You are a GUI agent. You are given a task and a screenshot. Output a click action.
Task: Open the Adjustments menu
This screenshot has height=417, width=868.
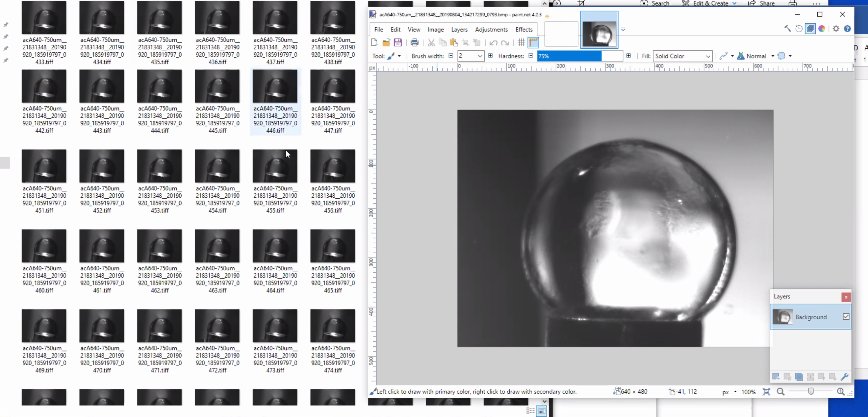[x=491, y=30]
